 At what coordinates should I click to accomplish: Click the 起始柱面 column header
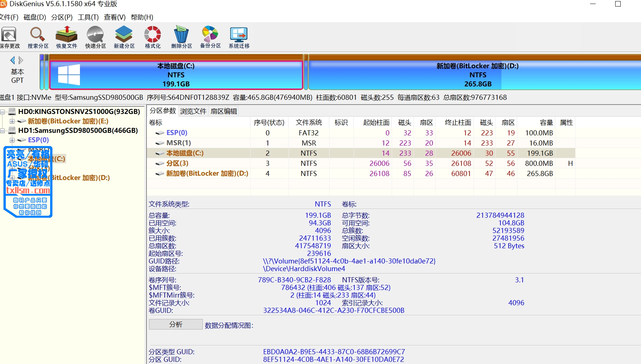coord(373,123)
